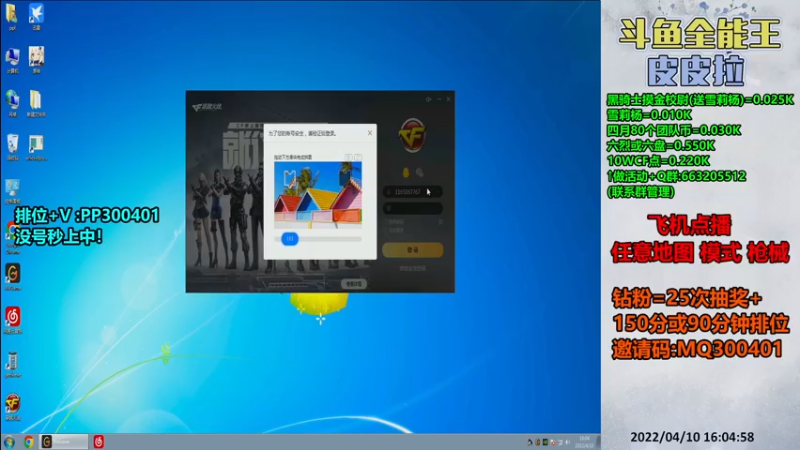The width and height of the screenshot is (800, 450).
Task: Click the CrossFire round logo avatar
Action: [x=412, y=135]
